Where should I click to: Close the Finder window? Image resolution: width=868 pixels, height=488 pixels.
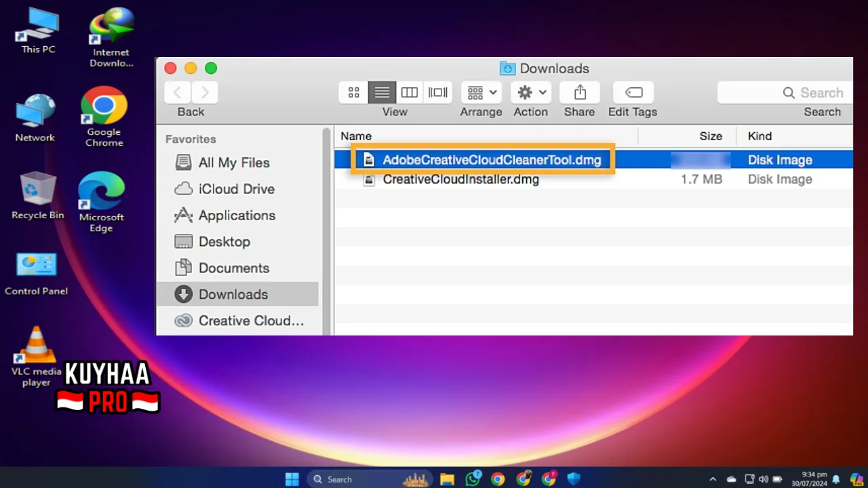170,68
